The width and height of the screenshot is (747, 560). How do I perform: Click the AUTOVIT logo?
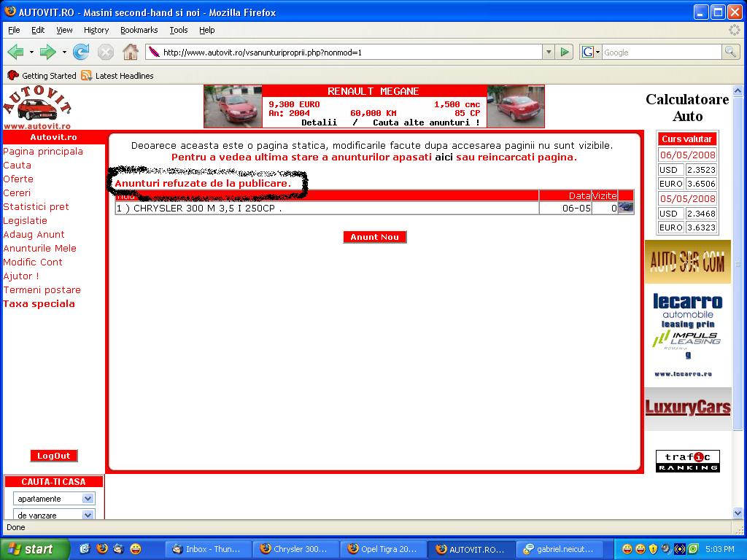coord(36,107)
